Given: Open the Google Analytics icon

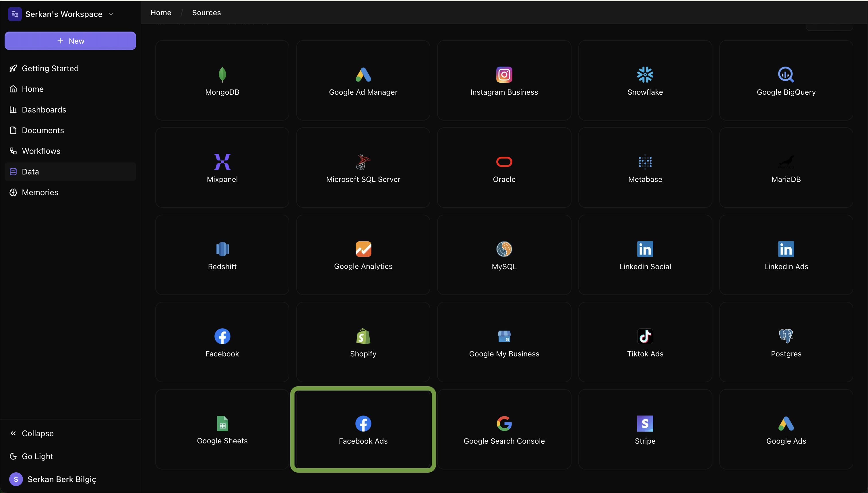Looking at the screenshot, I should pyautogui.click(x=363, y=249).
